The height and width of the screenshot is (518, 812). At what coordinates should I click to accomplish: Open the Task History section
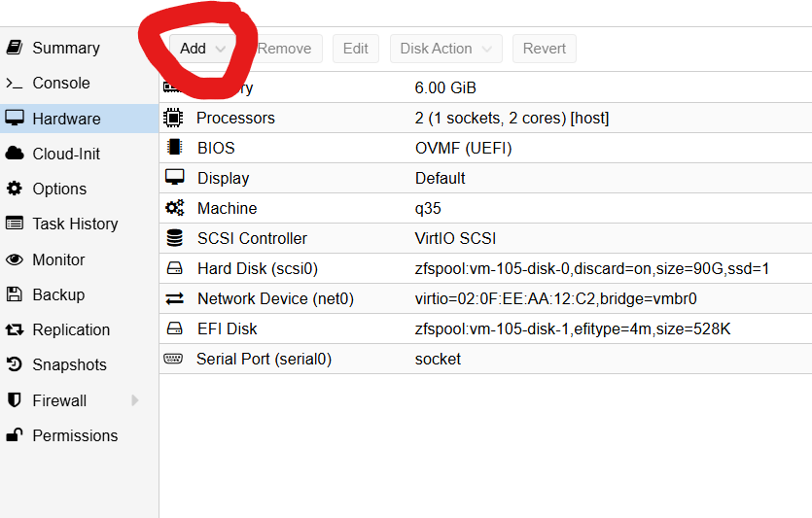pos(75,224)
